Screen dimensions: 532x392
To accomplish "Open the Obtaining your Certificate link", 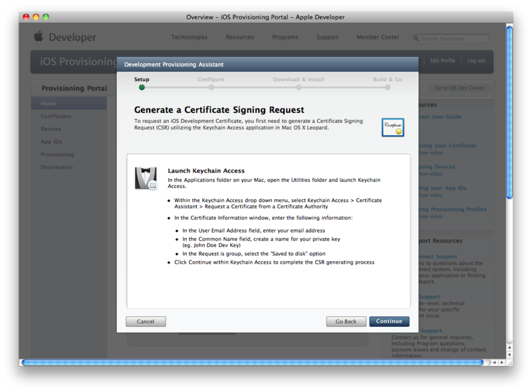I will (x=447, y=146).
